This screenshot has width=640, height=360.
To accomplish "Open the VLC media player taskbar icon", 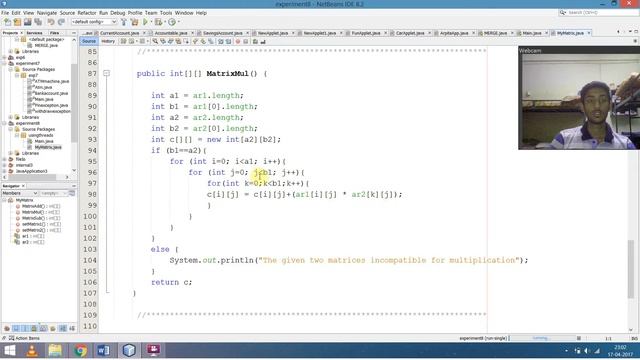I will tap(32, 350).
